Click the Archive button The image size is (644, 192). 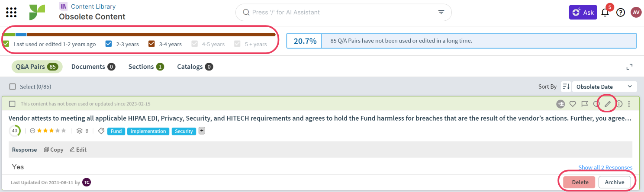click(614, 182)
